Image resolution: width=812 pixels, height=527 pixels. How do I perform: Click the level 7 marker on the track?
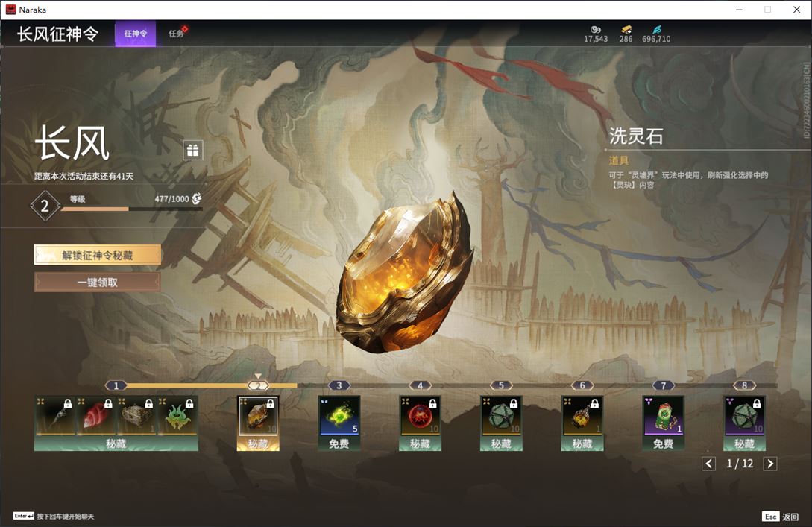(664, 385)
